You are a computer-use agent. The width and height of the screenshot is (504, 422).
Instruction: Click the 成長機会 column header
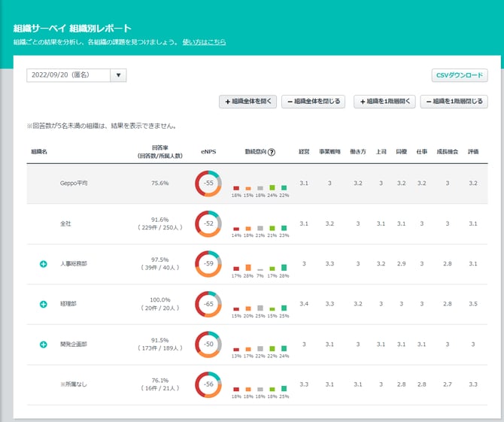coord(447,152)
